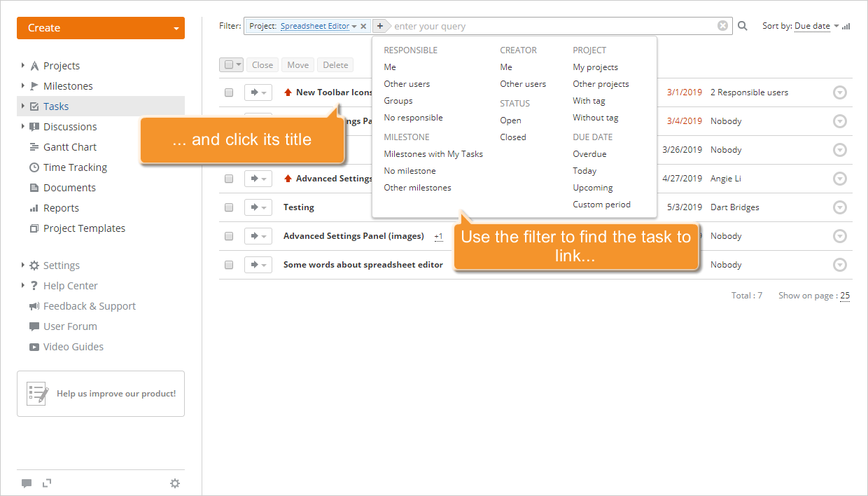Click the sort order bars icon
This screenshot has width=868, height=496.
(845, 25)
